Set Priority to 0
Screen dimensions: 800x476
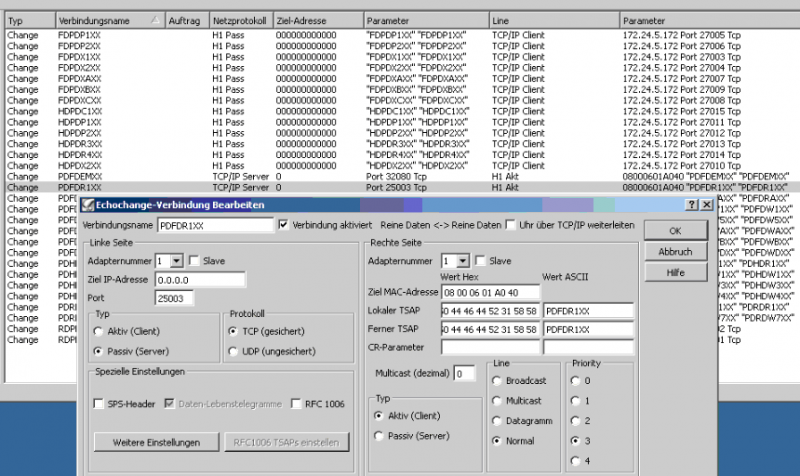pos(573,381)
